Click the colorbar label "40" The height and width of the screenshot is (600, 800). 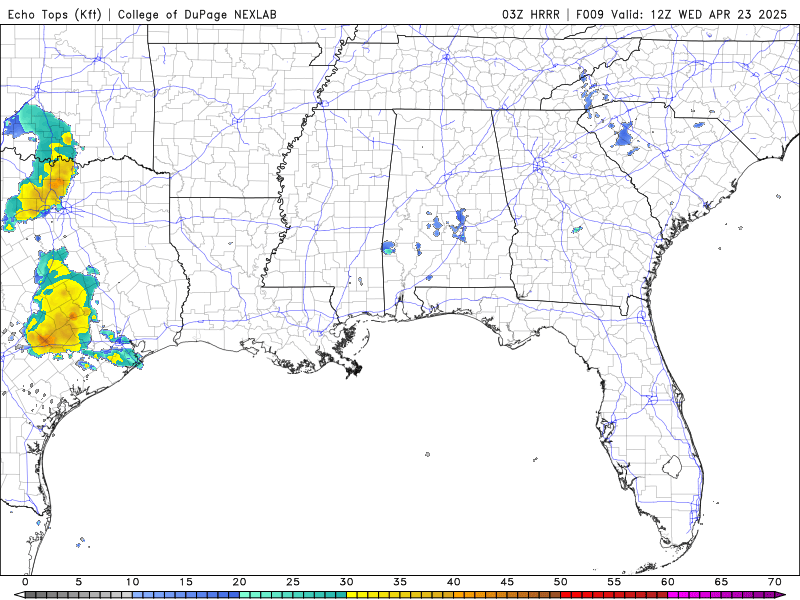pos(454,582)
